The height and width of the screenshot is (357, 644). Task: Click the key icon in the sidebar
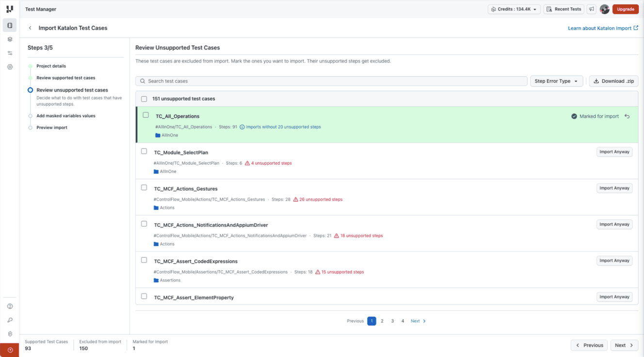click(x=10, y=320)
